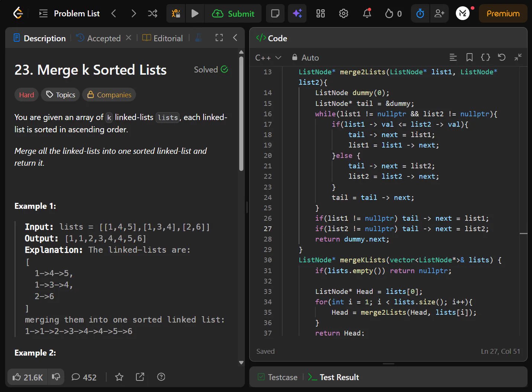
Task: Open the layout grid icon
Action: coord(321,14)
